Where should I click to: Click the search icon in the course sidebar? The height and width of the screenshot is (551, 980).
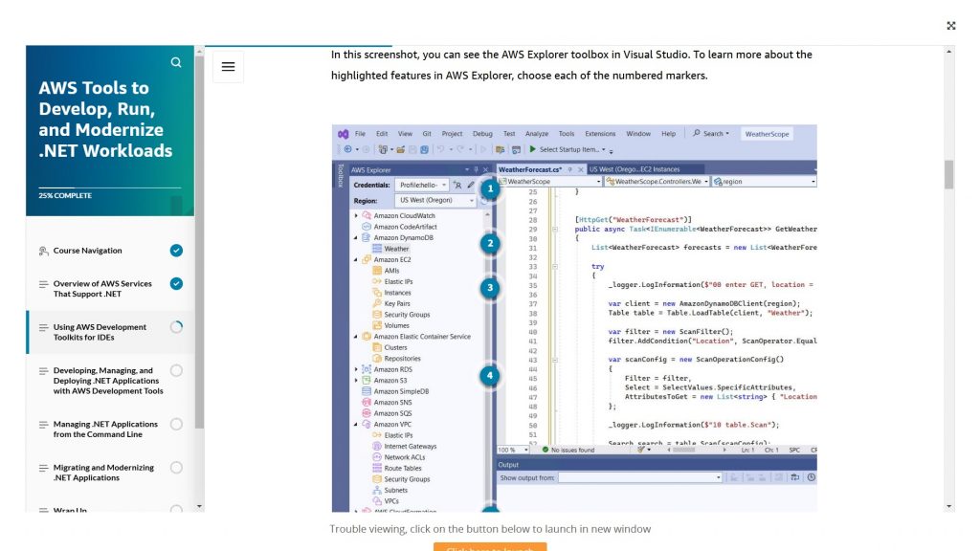pyautogui.click(x=176, y=61)
